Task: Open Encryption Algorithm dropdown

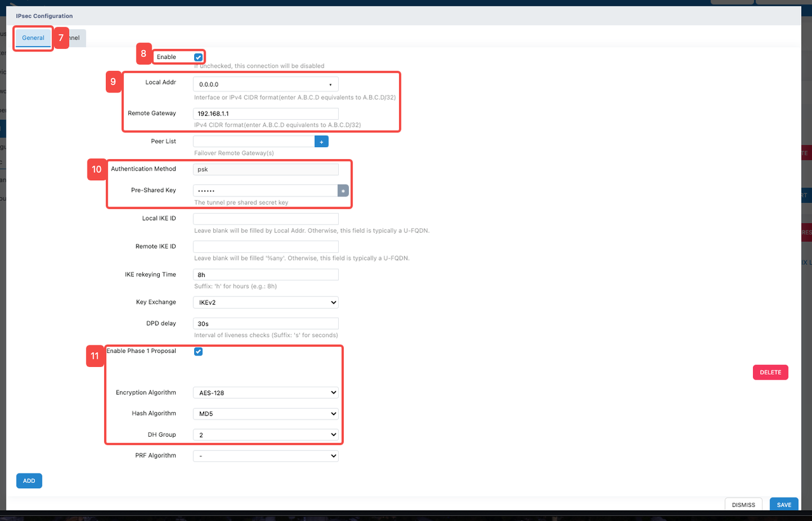Action: pos(265,393)
